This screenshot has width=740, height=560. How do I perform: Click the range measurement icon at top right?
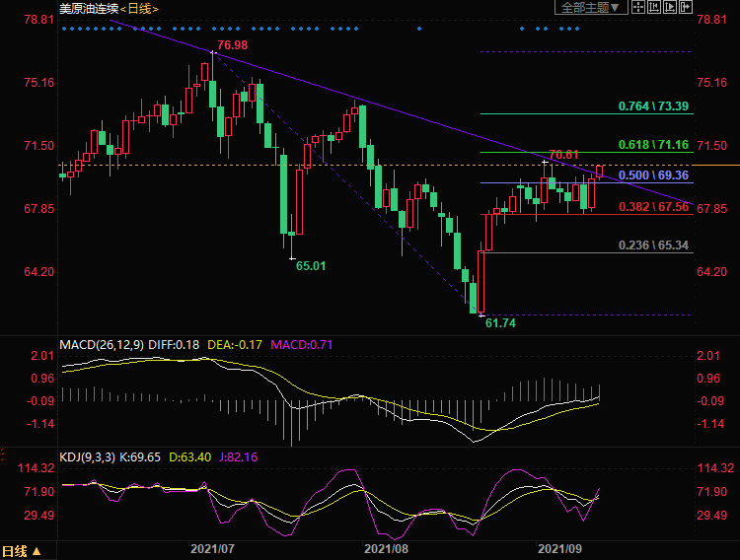pos(654,7)
